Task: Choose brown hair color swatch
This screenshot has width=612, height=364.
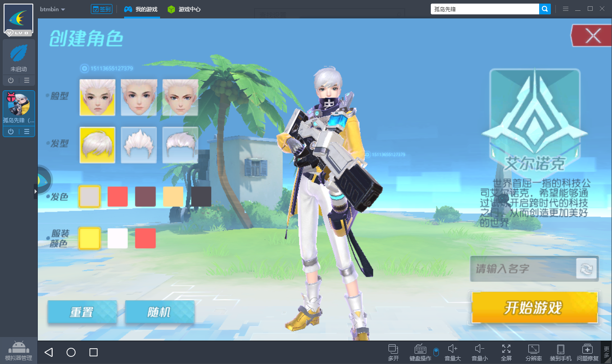Action: click(x=145, y=196)
